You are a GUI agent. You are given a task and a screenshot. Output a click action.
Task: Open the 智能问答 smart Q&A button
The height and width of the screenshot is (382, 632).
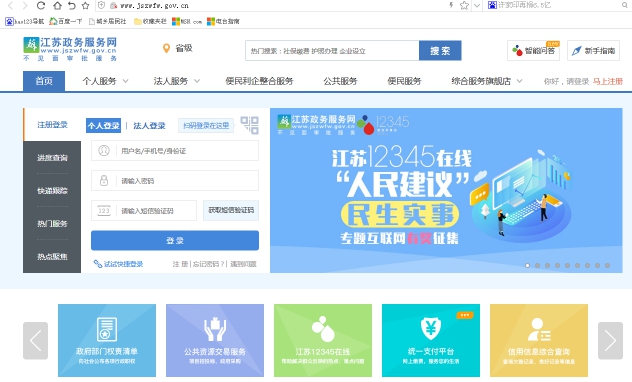[x=533, y=51]
